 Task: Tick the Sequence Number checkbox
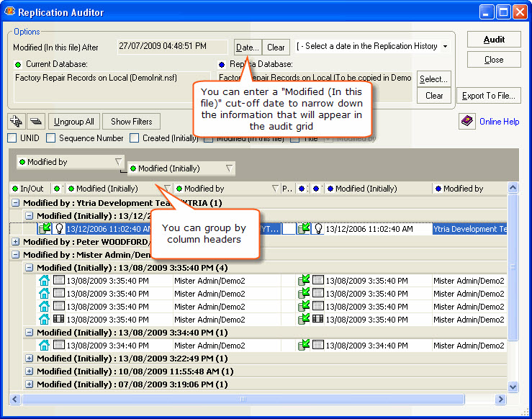point(51,138)
